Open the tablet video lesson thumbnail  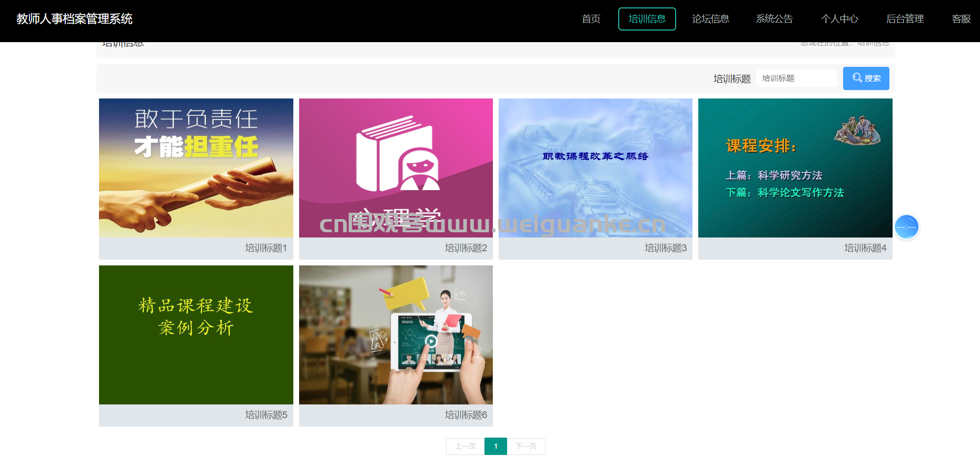(x=396, y=335)
